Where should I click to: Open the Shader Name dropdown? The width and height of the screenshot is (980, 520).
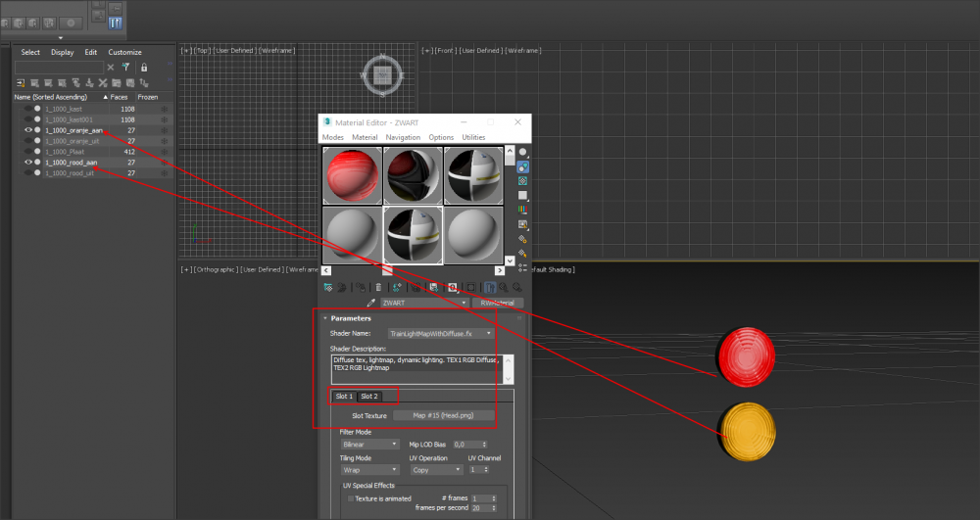pos(441,334)
